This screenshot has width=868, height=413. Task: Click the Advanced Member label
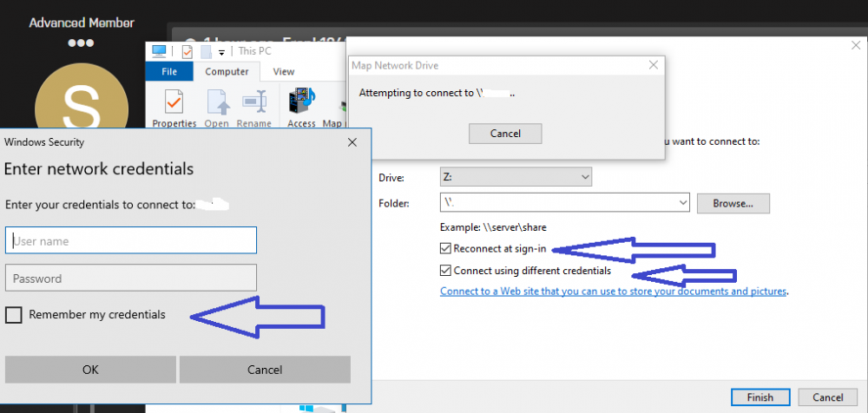pos(82,23)
